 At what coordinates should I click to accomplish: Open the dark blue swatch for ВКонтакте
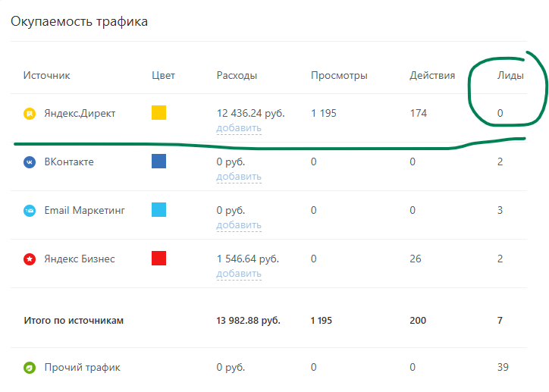(x=158, y=162)
